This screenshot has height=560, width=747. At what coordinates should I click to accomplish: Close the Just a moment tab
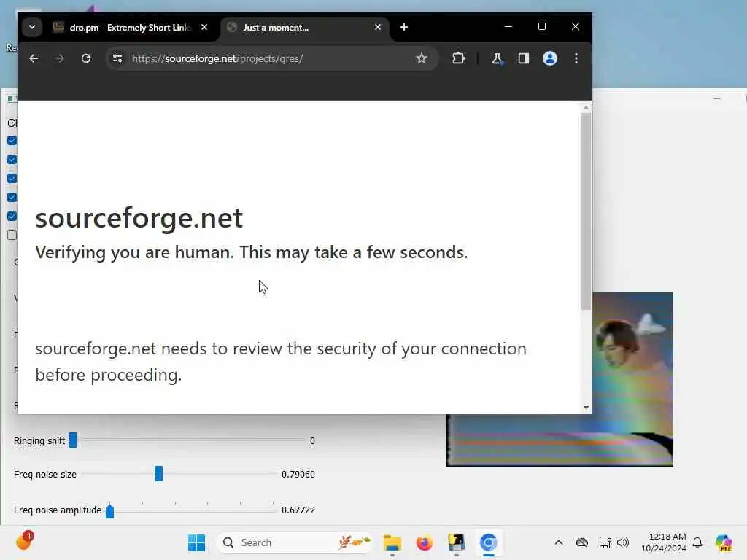point(378,27)
